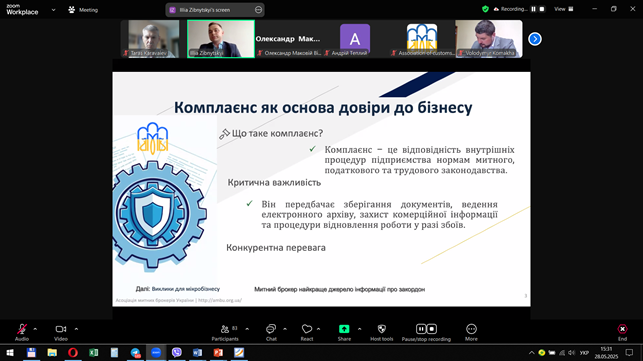Click 'Виклики для мікробізнесу' link on slide

point(186,289)
